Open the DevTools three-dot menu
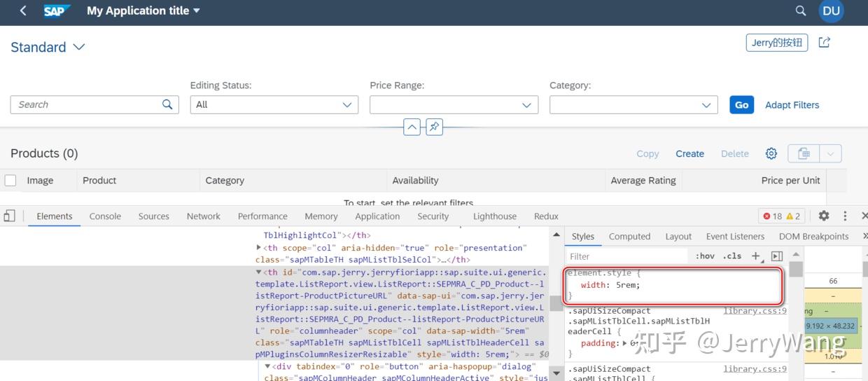 pos(845,216)
